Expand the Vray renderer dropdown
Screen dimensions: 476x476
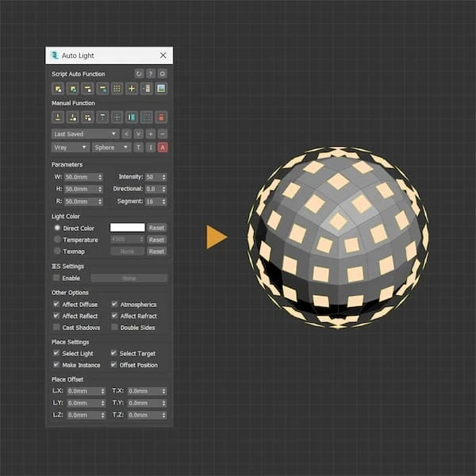[x=71, y=148]
